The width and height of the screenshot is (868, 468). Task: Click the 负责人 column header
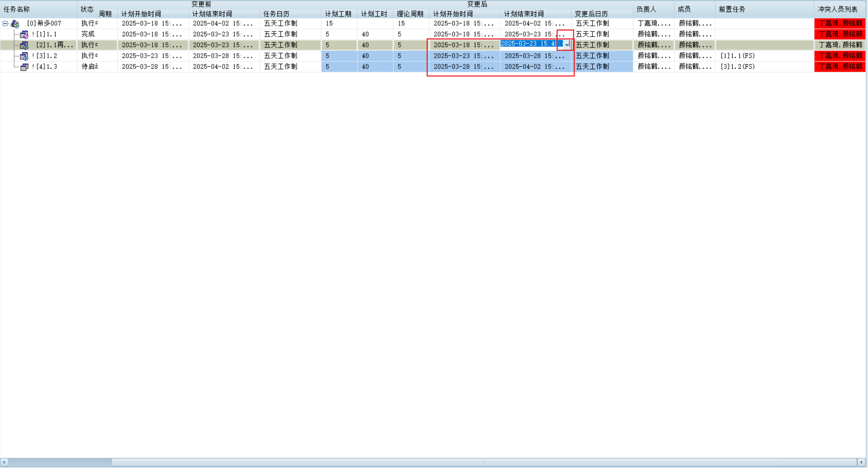pos(653,9)
